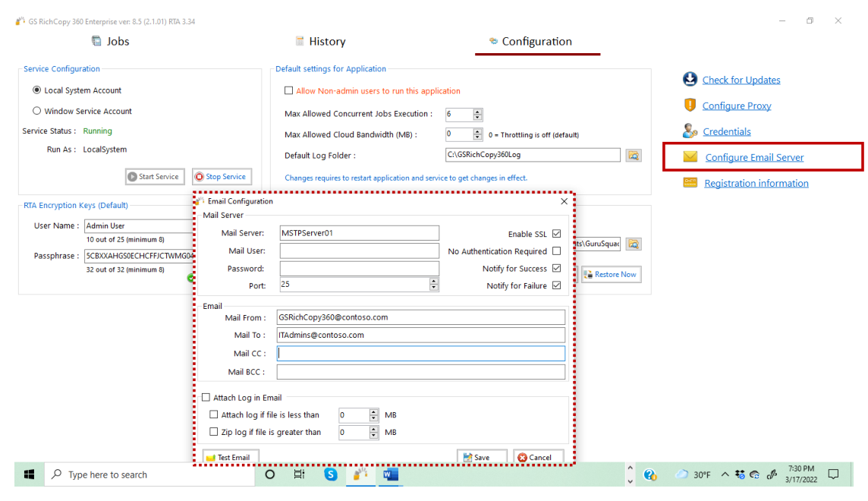Show hidden system tray icons chevron
Viewport: 868px width, 501px height.
[x=725, y=474]
